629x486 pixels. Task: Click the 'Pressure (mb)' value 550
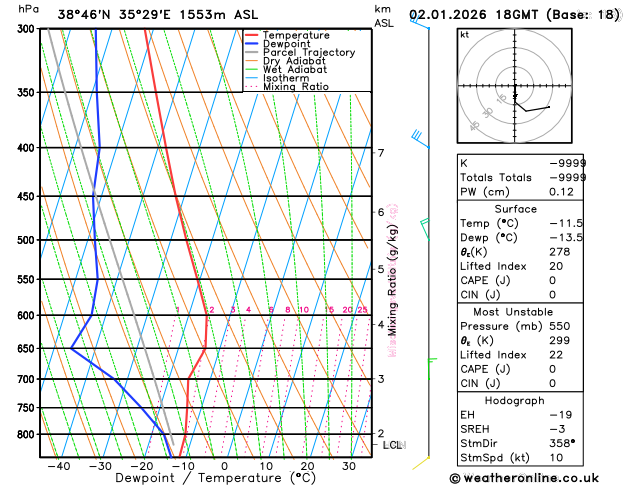[560, 326]
